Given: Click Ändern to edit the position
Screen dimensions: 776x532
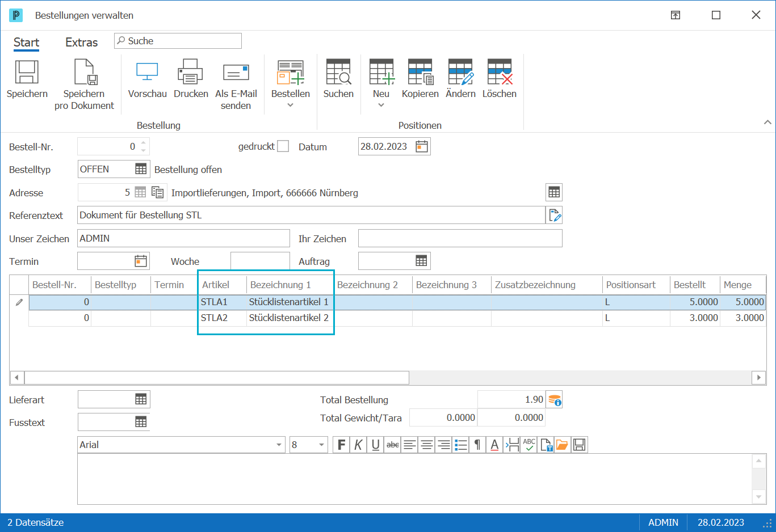Looking at the screenshot, I should [460, 79].
